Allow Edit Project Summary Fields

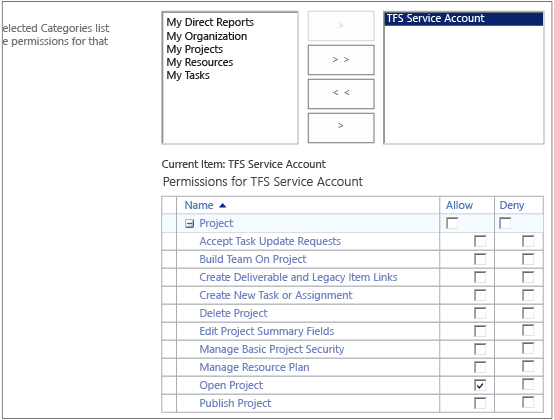480,331
